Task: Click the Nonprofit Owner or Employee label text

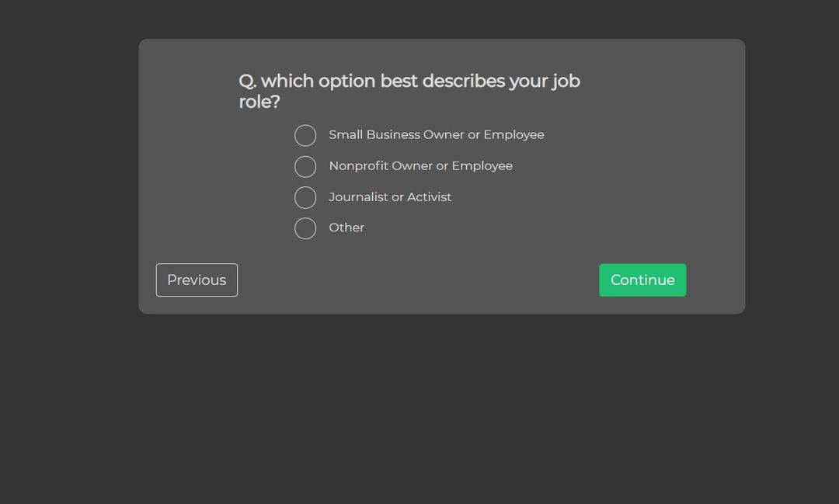Action: pos(420,165)
